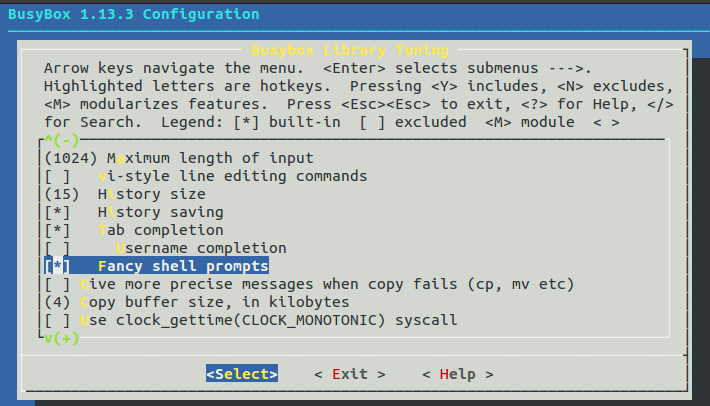Select the 'Username completion' label text
This screenshot has height=406, width=710.
(201, 248)
